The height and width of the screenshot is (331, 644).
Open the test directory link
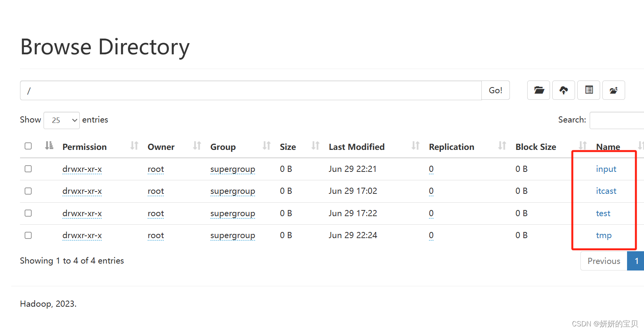pyautogui.click(x=603, y=213)
